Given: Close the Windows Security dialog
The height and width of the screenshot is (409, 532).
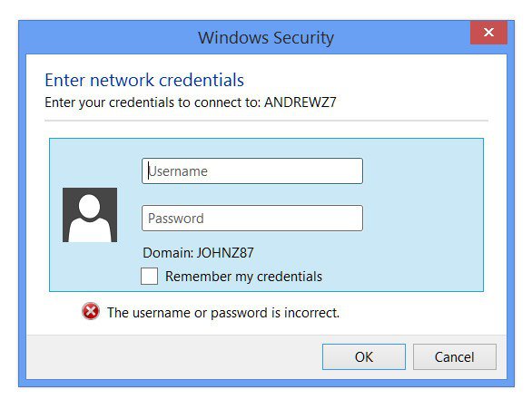Looking at the screenshot, I should (x=488, y=33).
